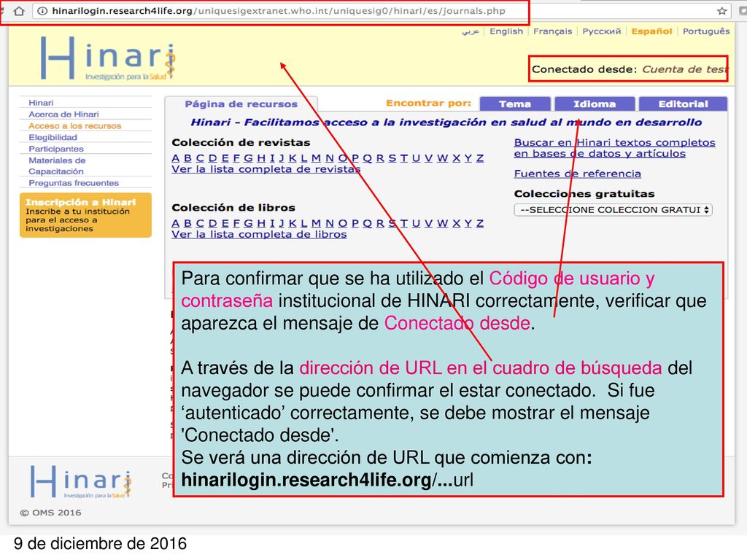Screen dimensions: 747x560
Task: Click the Hinari logo in the footer
Action: [x=80, y=481]
